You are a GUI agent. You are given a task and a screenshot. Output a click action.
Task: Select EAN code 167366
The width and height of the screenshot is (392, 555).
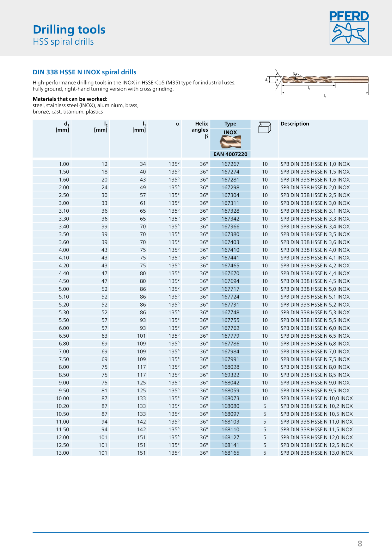click(230, 227)
